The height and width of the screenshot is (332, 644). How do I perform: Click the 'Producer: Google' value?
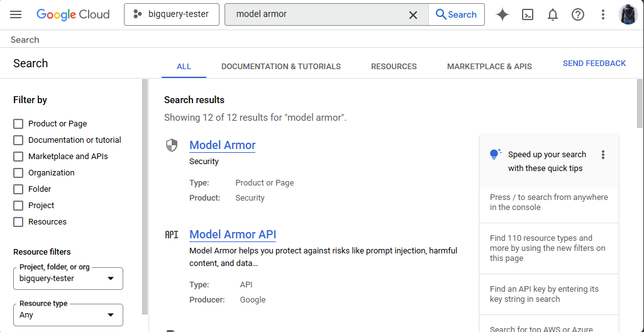[253, 300]
